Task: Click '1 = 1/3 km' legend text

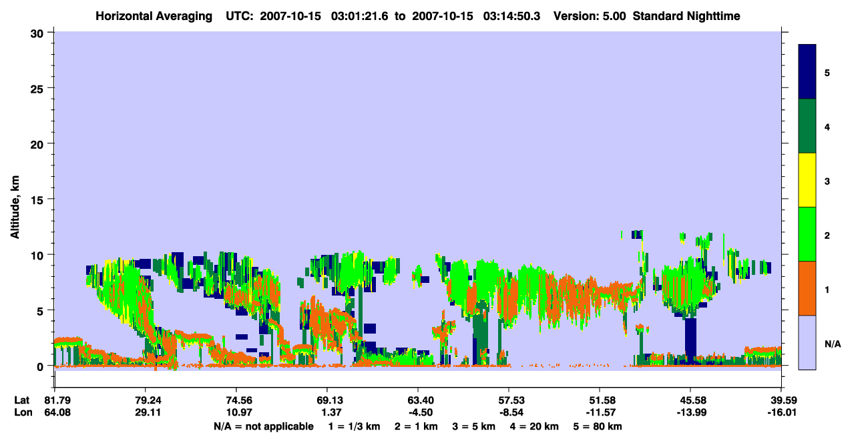Action: click(355, 426)
